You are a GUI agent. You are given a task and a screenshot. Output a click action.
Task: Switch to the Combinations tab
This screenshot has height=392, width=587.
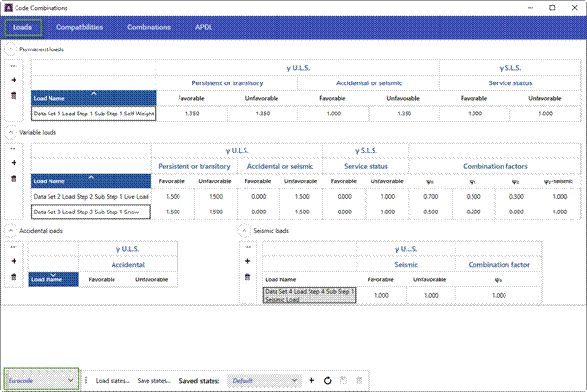pyautogui.click(x=149, y=27)
